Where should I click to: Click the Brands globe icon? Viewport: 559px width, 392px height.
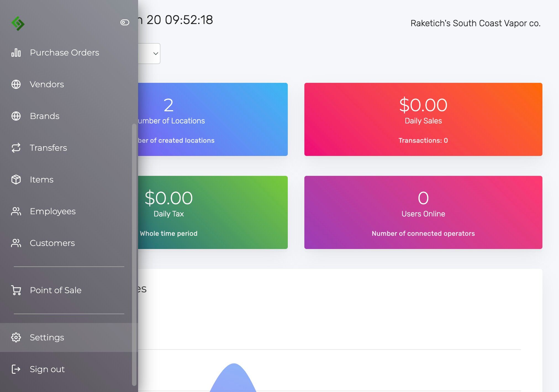(x=16, y=116)
